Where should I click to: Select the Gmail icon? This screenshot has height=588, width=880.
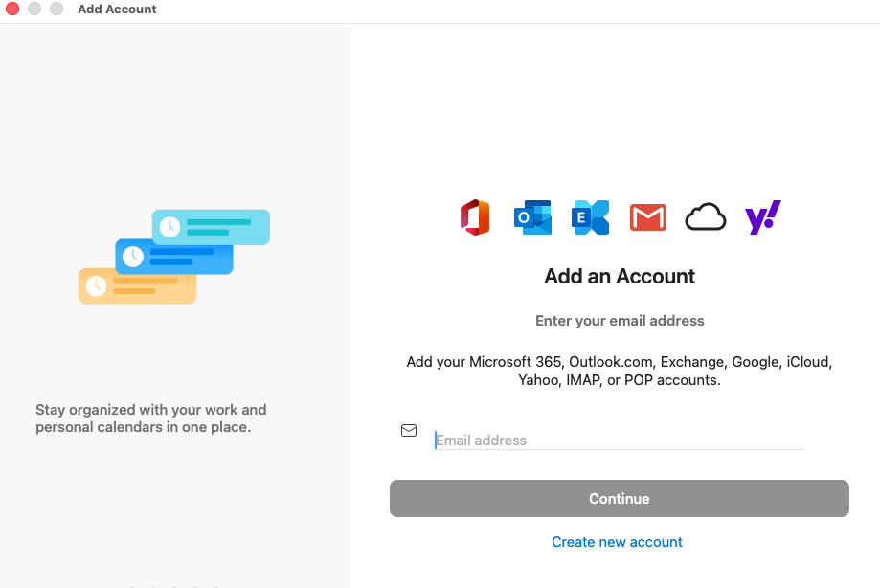click(x=647, y=217)
